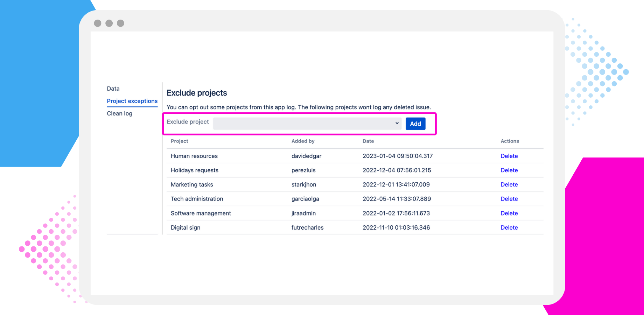The height and width of the screenshot is (315, 644).
Task: Open the Clean log section
Action: click(x=119, y=113)
